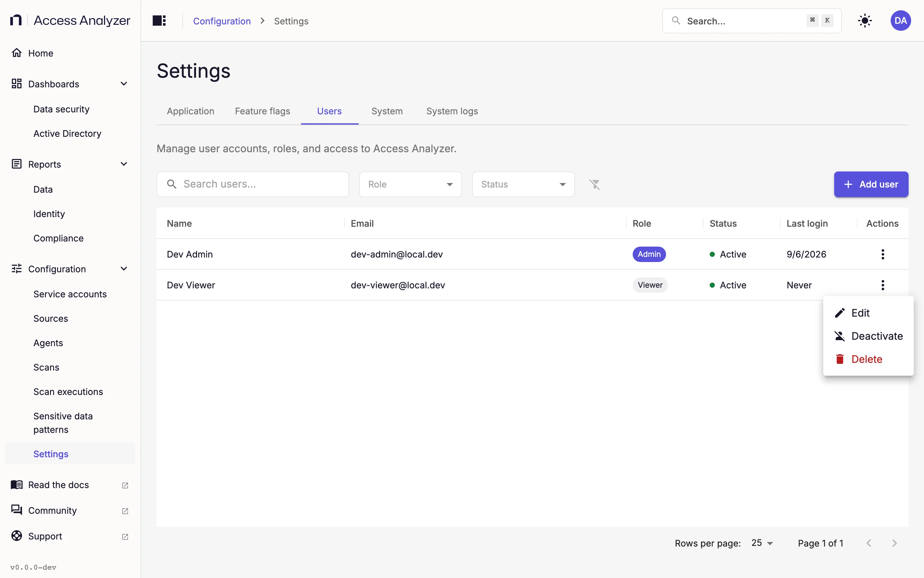Click the Community chat icon
The width and height of the screenshot is (924, 578).
tap(16, 510)
